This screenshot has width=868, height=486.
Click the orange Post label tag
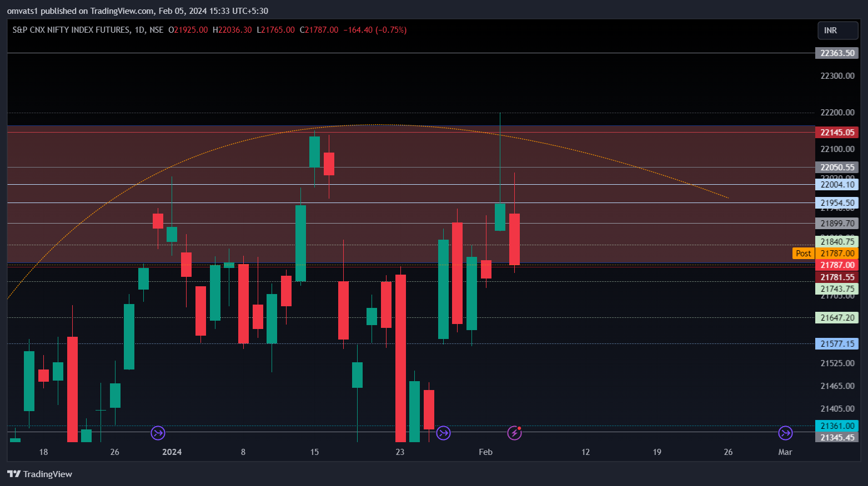(x=803, y=254)
